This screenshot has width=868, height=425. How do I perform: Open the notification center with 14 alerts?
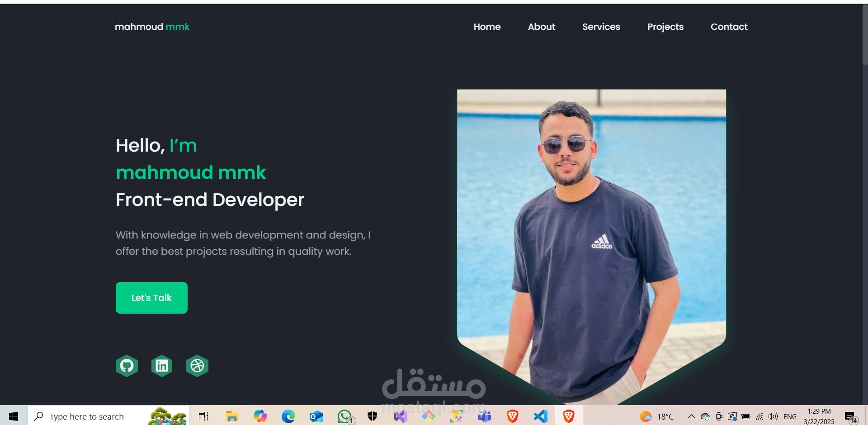[850, 417]
